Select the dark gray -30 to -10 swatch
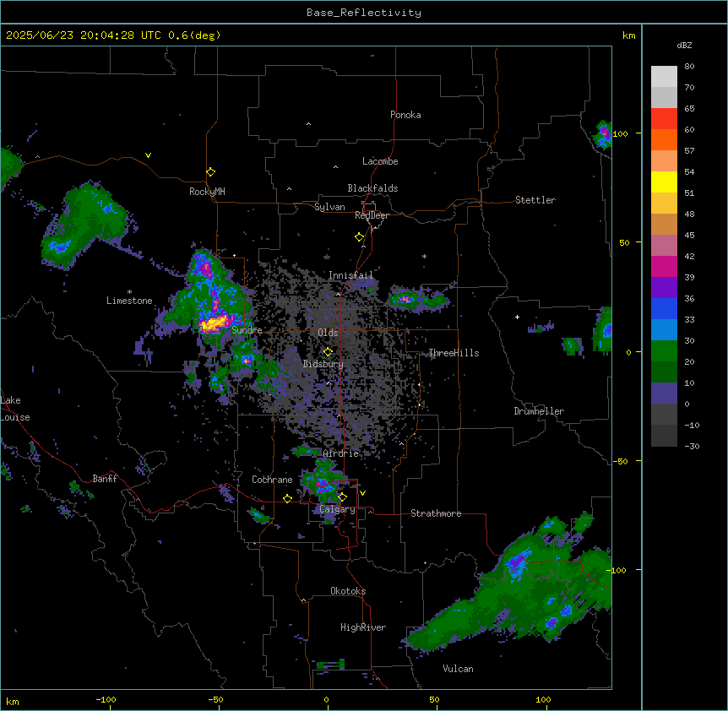Image resolution: width=728 pixels, height=711 pixels. pyautogui.click(x=664, y=436)
